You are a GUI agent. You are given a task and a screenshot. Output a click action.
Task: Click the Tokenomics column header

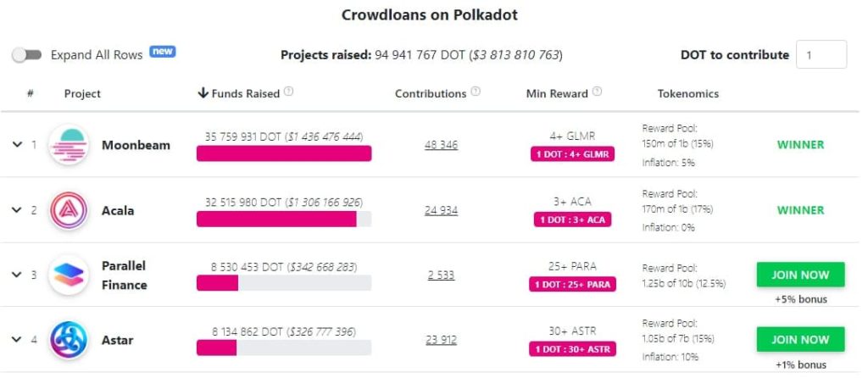coord(687,93)
